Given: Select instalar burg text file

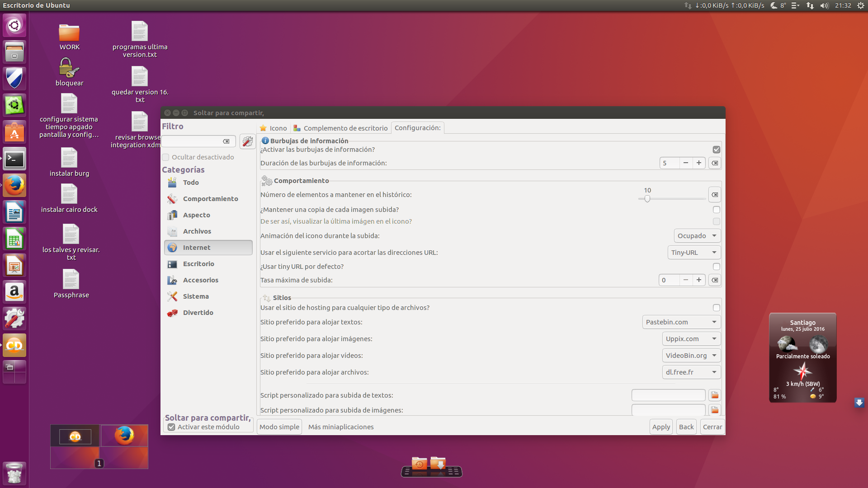Looking at the screenshot, I should click(69, 162).
